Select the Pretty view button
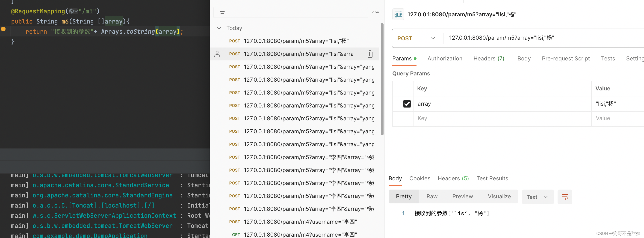The height and width of the screenshot is (238, 644). click(x=404, y=196)
